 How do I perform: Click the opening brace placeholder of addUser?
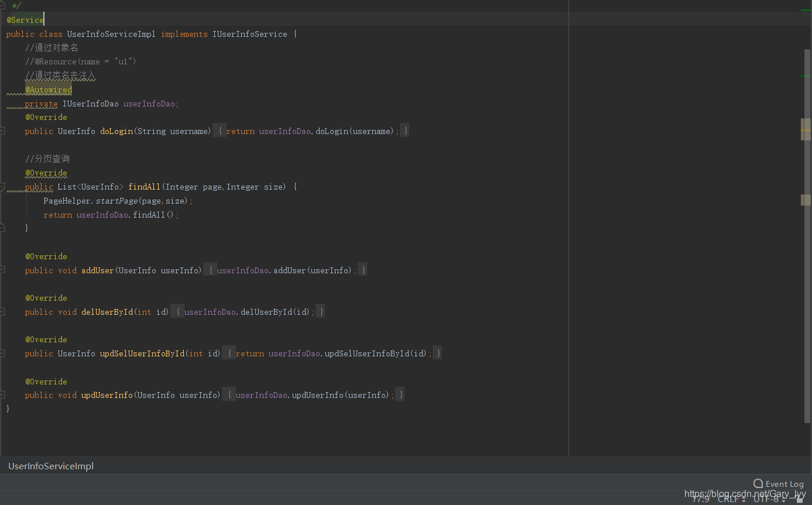pyautogui.click(x=210, y=270)
